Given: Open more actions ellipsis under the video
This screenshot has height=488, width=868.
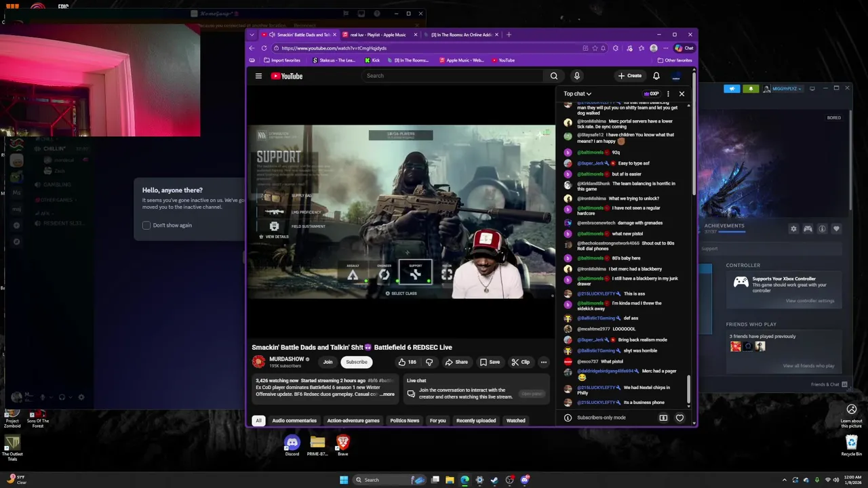Looking at the screenshot, I should [543, 362].
